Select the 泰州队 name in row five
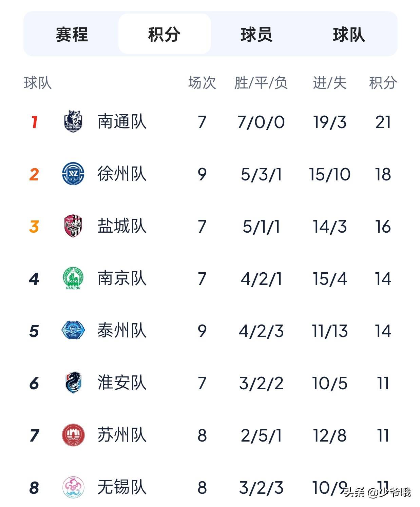 click(x=122, y=331)
